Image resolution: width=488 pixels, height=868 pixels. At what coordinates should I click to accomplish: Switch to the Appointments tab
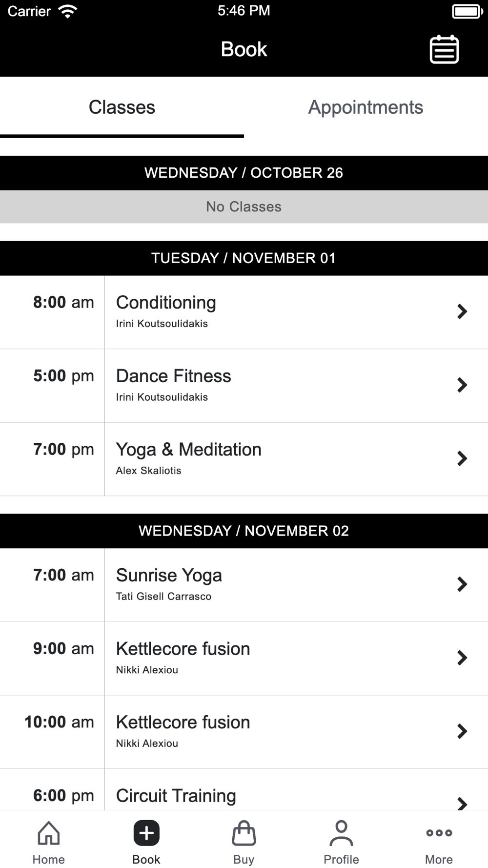pos(366,107)
